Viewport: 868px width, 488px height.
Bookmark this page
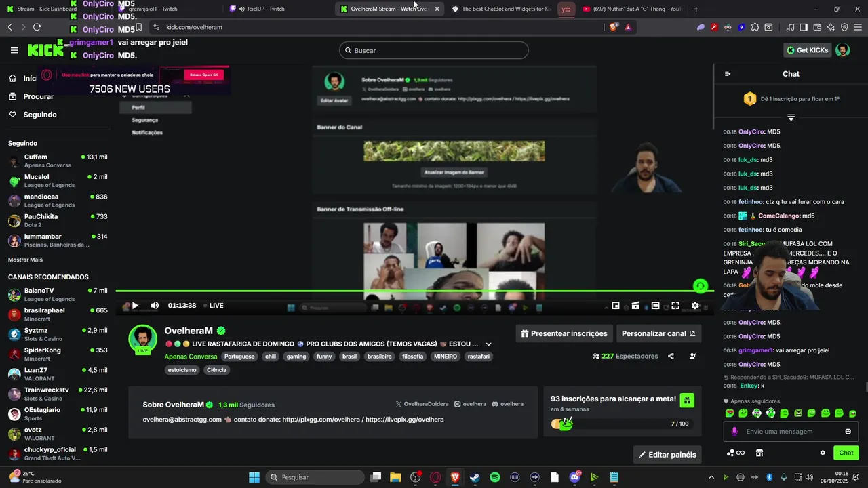pyautogui.click(x=138, y=27)
